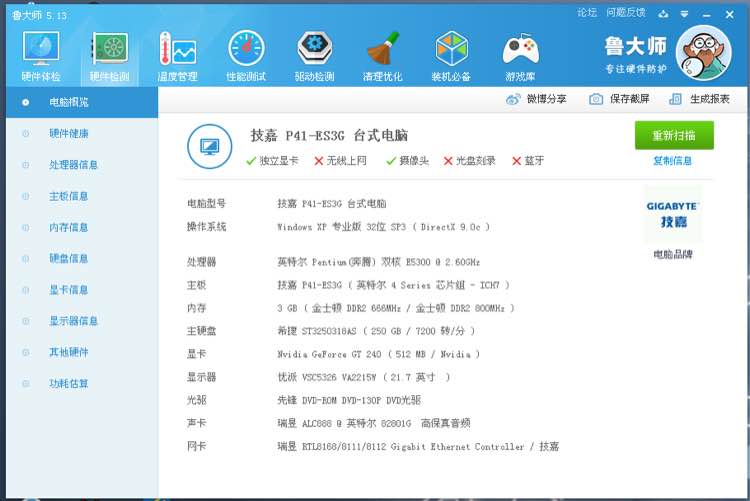Open 装机必备 cube icon

pos(452,48)
